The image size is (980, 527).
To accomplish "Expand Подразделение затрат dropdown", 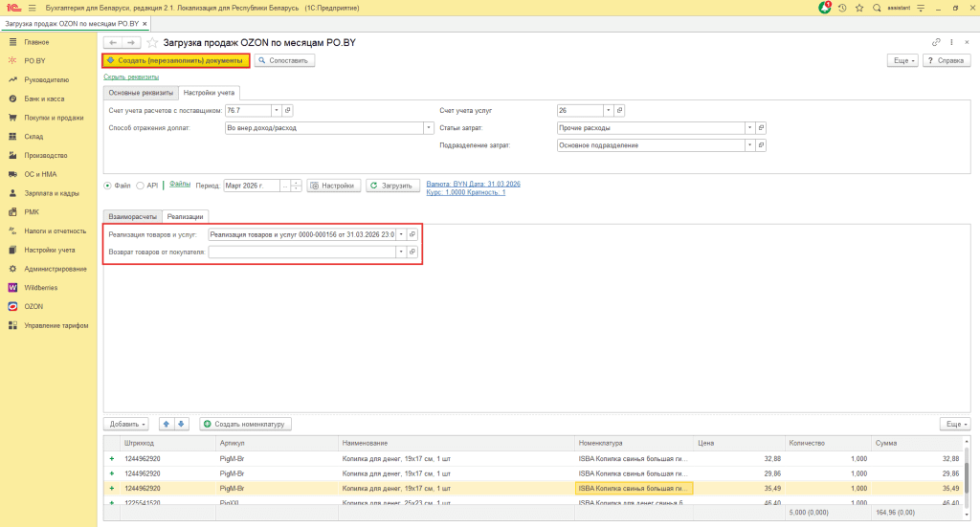I will point(749,145).
